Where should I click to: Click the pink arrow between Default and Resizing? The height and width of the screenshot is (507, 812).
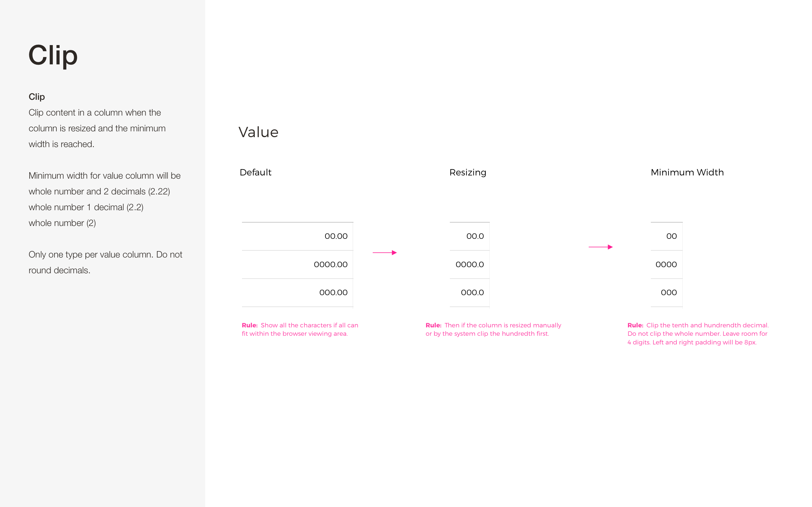point(384,252)
